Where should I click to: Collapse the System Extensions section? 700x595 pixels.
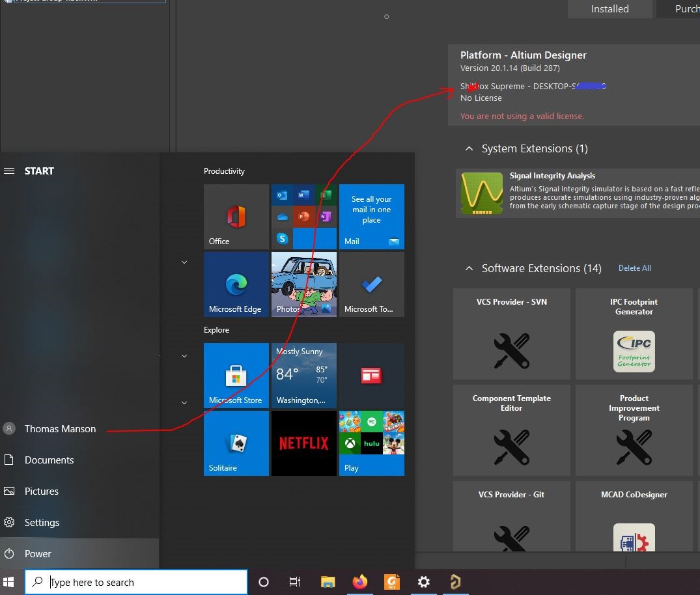point(469,148)
